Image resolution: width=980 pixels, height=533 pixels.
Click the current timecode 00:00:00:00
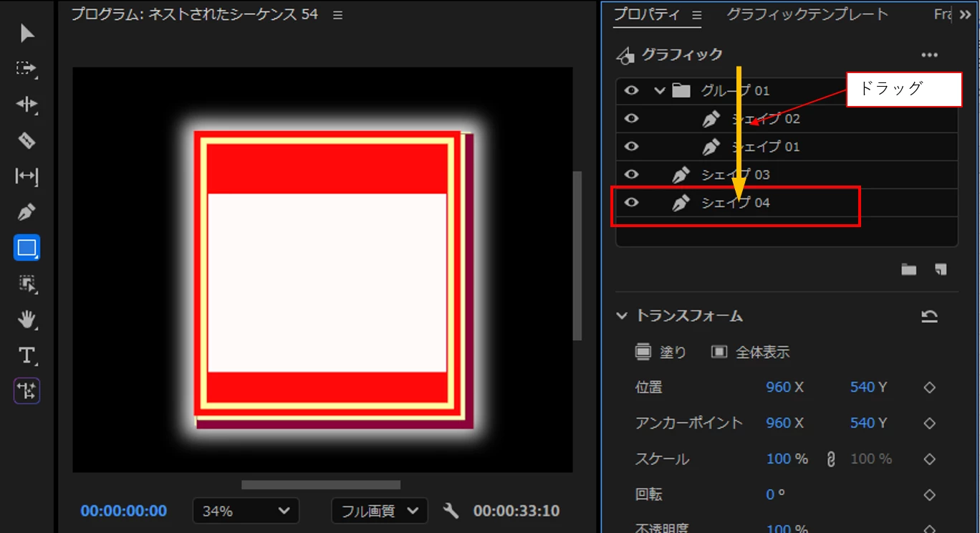[123, 511]
